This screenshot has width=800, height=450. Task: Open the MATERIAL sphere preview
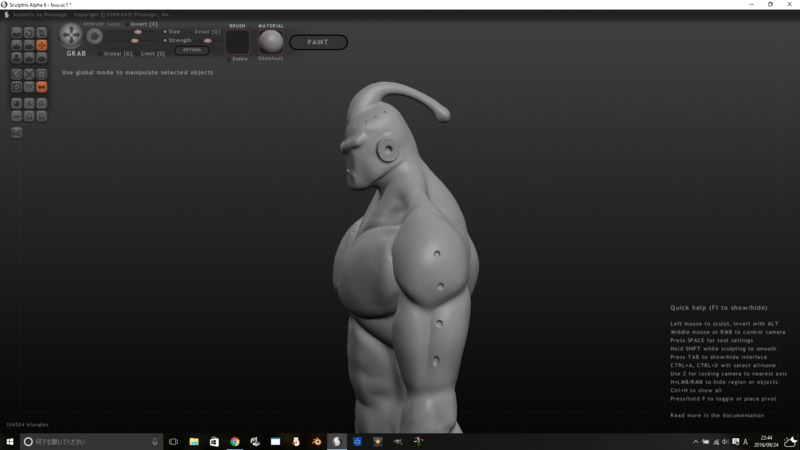tap(270, 42)
